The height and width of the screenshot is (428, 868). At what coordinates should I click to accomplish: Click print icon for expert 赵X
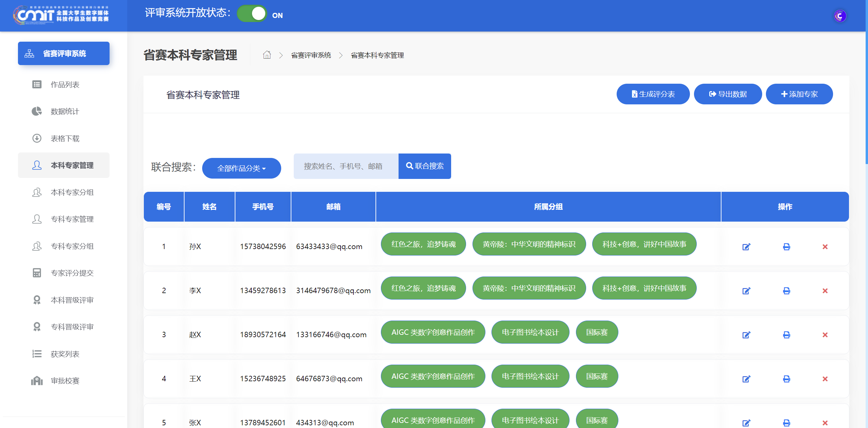point(786,335)
